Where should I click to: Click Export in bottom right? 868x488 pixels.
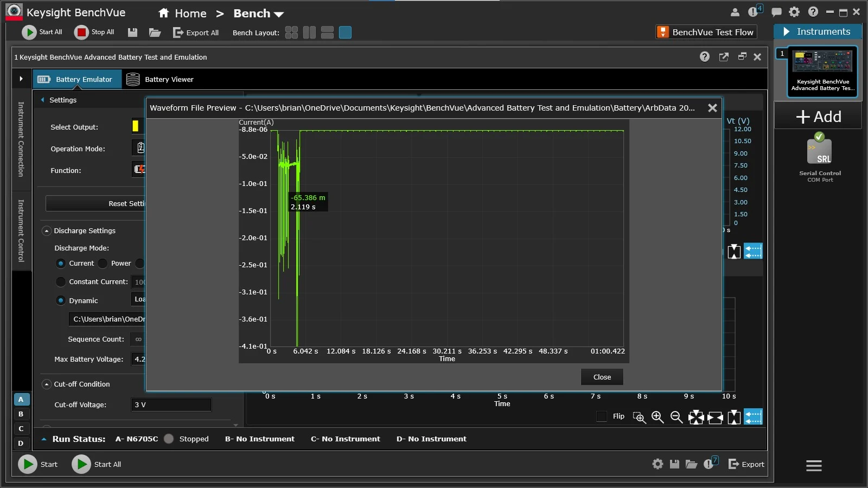pos(746,464)
